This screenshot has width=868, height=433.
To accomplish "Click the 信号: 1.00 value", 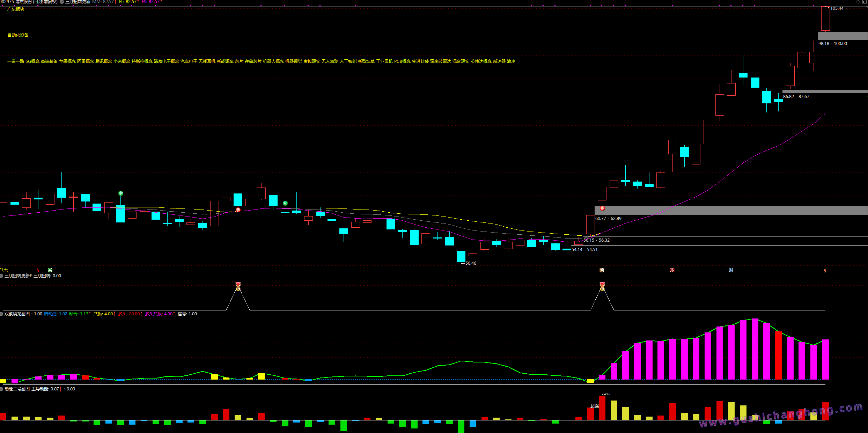I will pyautogui.click(x=187, y=314).
